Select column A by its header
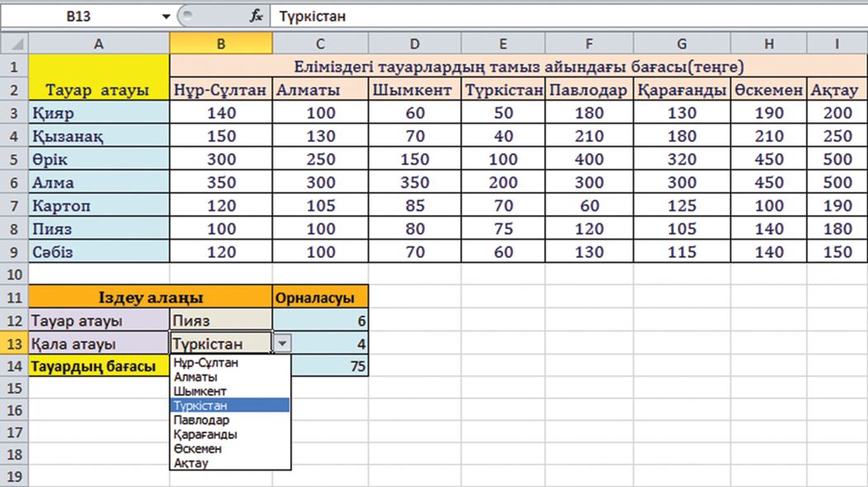The height and width of the screenshot is (487, 868). coord(98,43)
